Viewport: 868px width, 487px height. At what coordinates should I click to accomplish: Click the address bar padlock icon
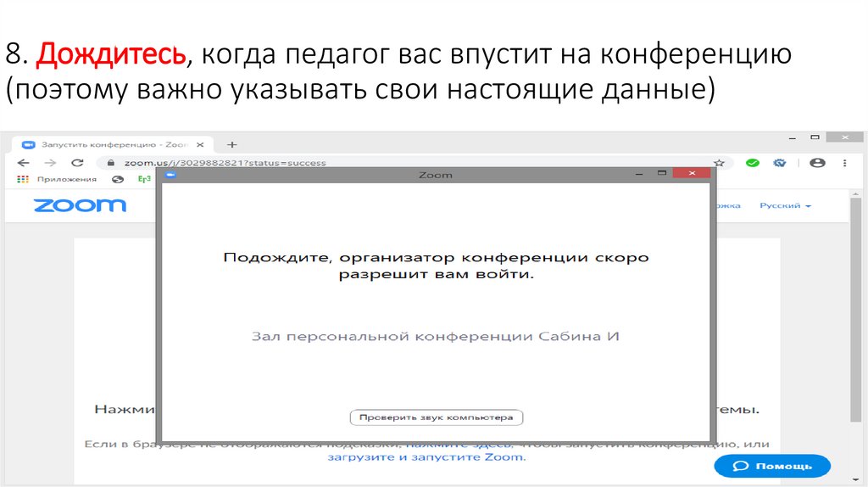tap(111, 163)
